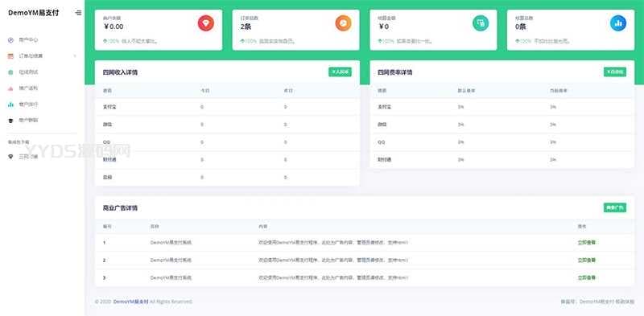
Task: Click the ¥0 settlement amount value
Action: pos(384,27)
